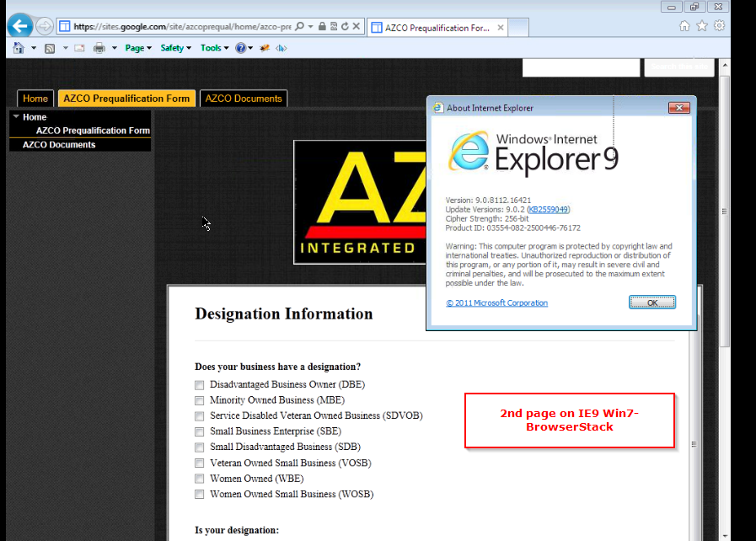Switch to the Home site tab
756x541 pixels.
tap(35, 99)
